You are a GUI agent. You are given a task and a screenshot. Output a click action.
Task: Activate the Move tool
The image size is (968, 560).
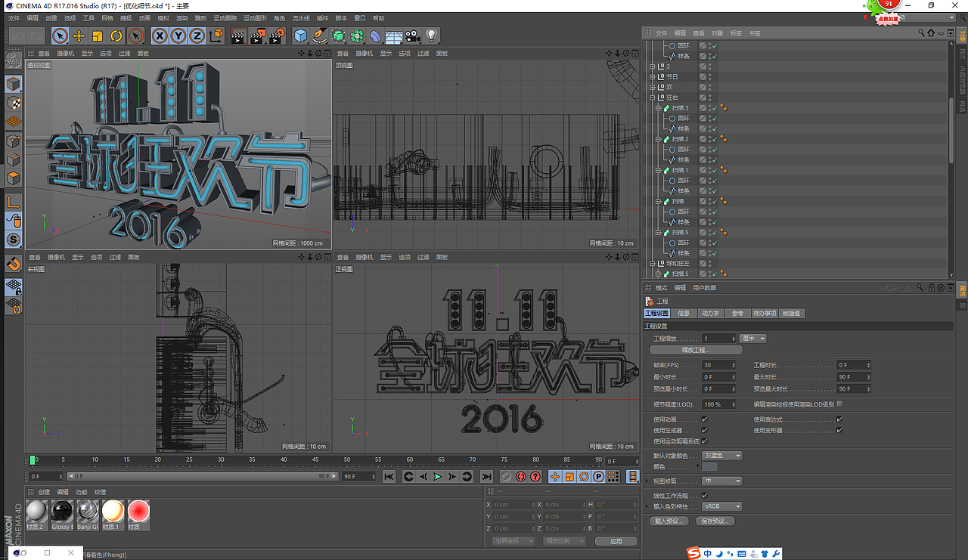pos(79,36)
